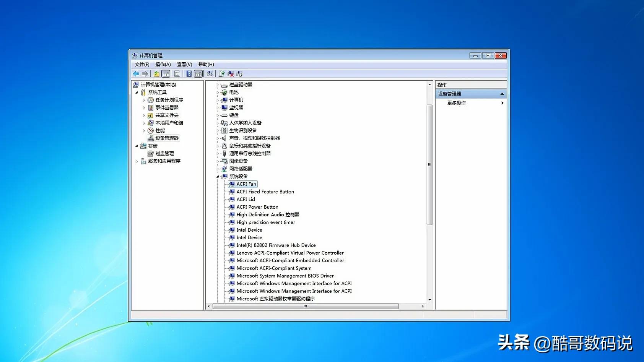644x362 pixels.
Task: Toggle the Show/Hide Action Pane toolbar icon
Action: [x=198, y=74]
